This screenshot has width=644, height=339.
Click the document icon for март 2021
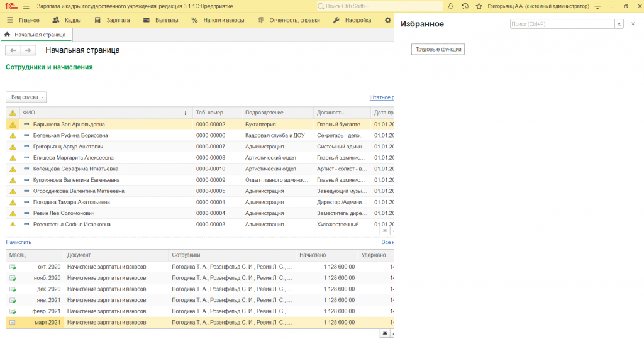tap(13, 323)
